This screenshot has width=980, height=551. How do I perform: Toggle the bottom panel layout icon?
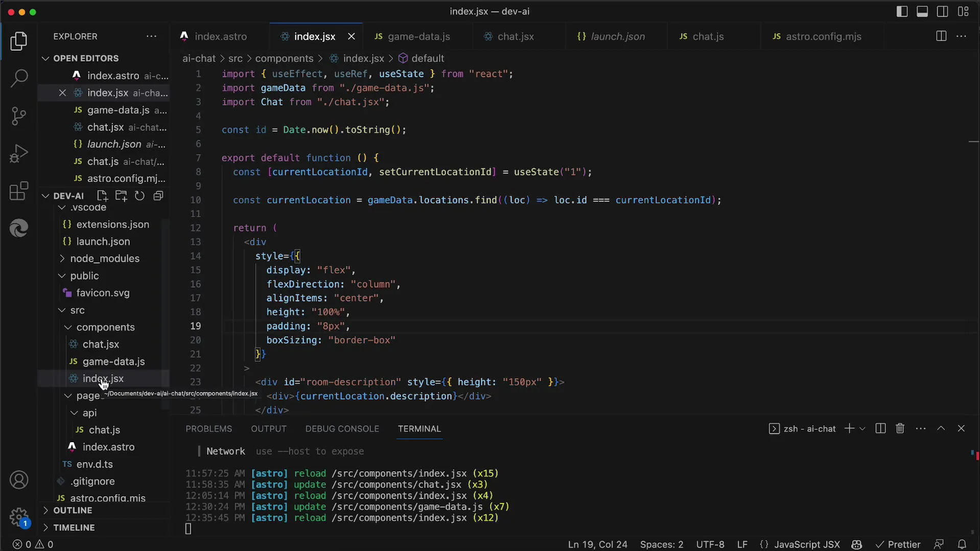point(922,11)
